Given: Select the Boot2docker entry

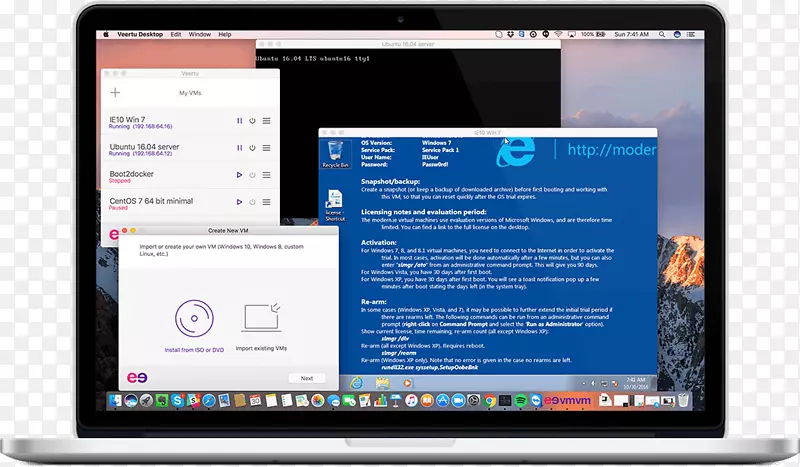Looking at the screenshot, I should [x=190, y=176].
